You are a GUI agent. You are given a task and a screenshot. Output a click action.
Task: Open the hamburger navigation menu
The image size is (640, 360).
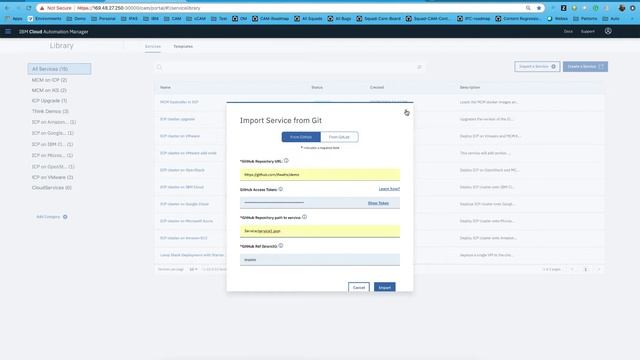[8, 31]
